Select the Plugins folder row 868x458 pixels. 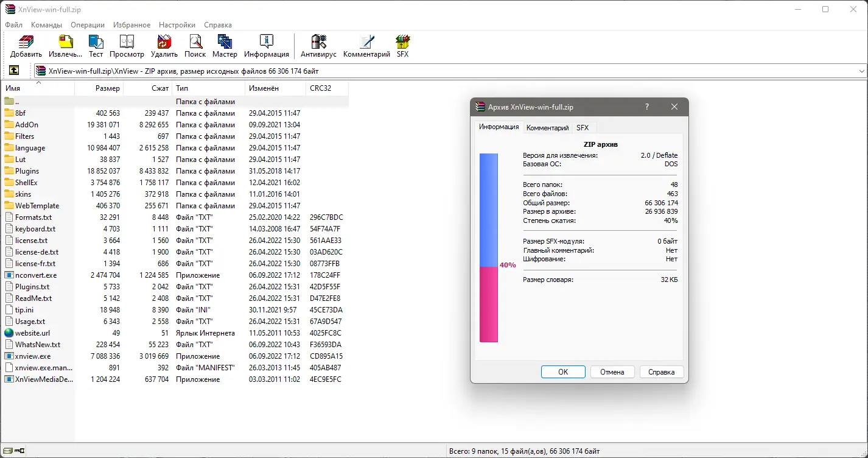[x=175, y=171]
